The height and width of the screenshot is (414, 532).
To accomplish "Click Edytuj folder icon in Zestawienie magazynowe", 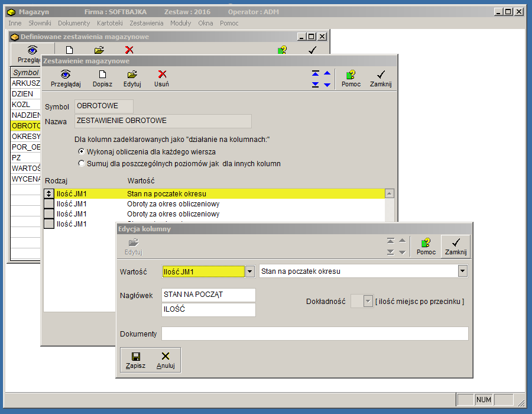I will (132, 75).
